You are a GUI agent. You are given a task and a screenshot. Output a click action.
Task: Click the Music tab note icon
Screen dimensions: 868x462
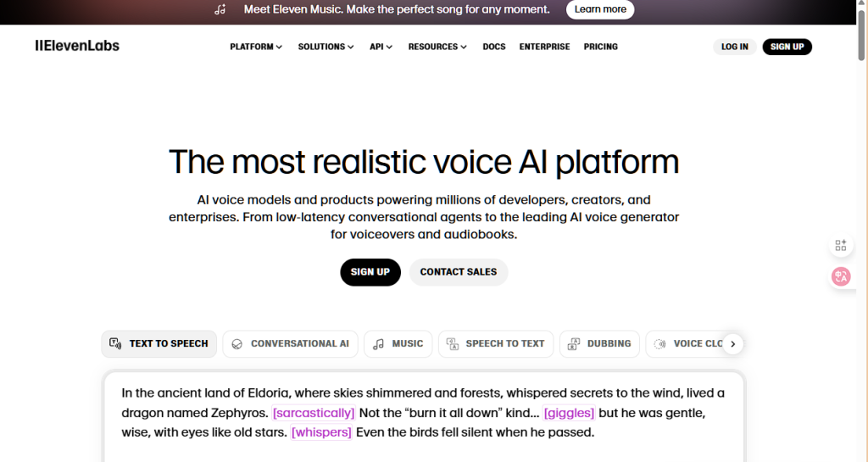pyautogui.click(x=378, y=344)
